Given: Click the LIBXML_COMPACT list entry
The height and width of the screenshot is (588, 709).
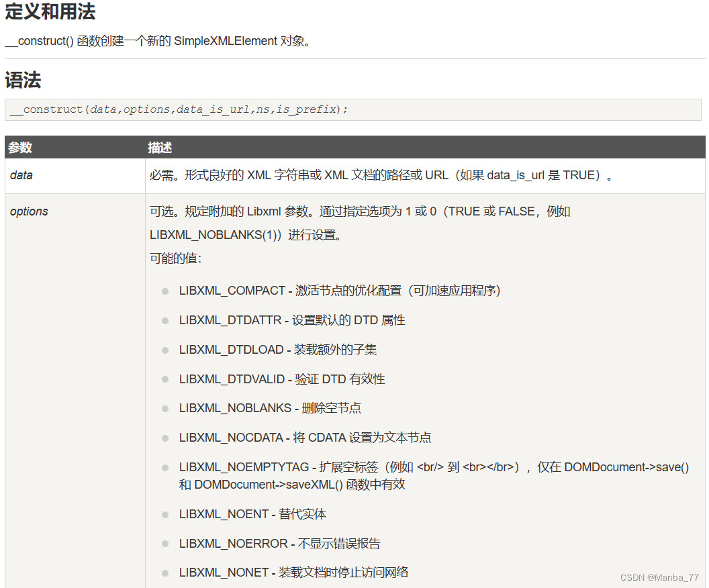Looking at the screenshot, I should click(340, 291).
